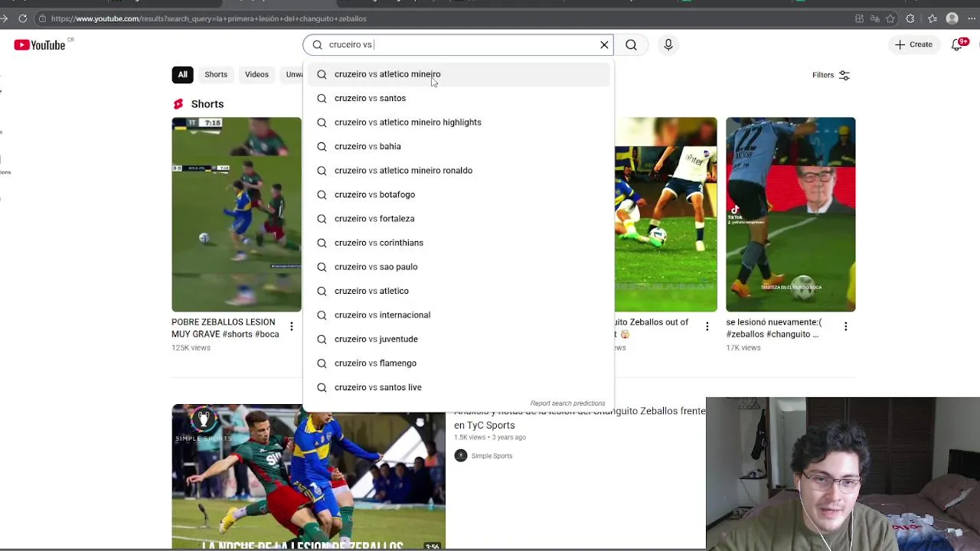This screenshot has width=980, height=551.
Task: Open the notifications bell
Action: (957, 44)
